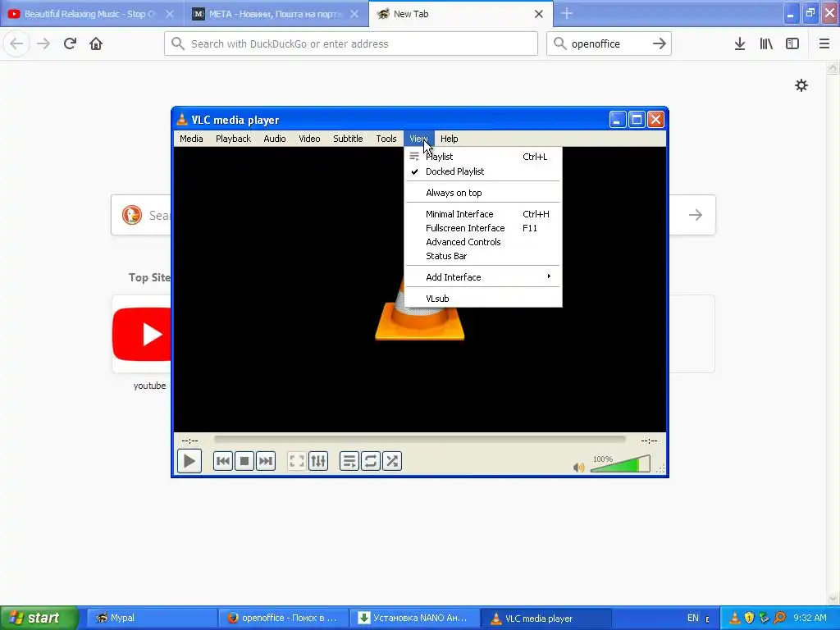Submit page search with arrow button
Viewport: 840px width, 630px height.
point(696,215)
